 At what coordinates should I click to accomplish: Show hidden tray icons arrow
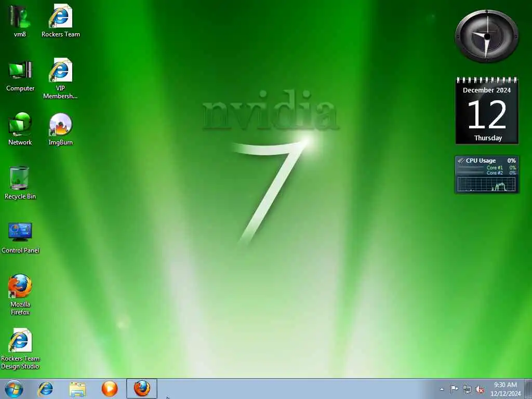click(442, 390)
